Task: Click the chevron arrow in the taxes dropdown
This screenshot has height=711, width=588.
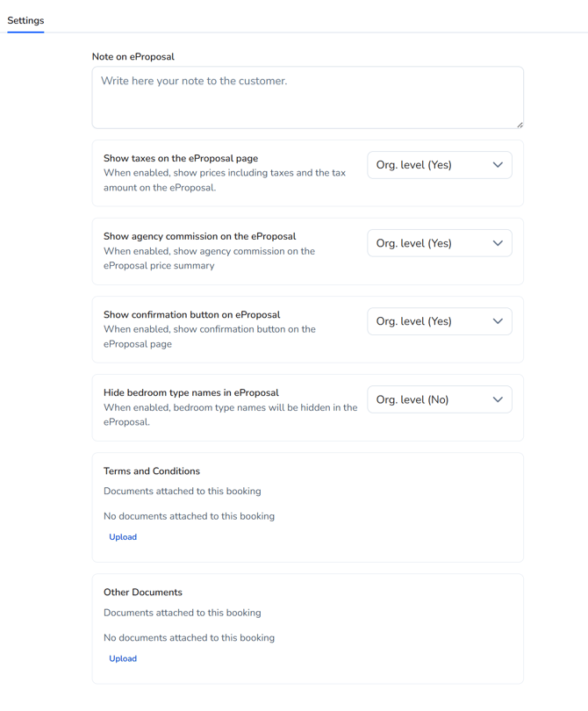Action: 498,165
